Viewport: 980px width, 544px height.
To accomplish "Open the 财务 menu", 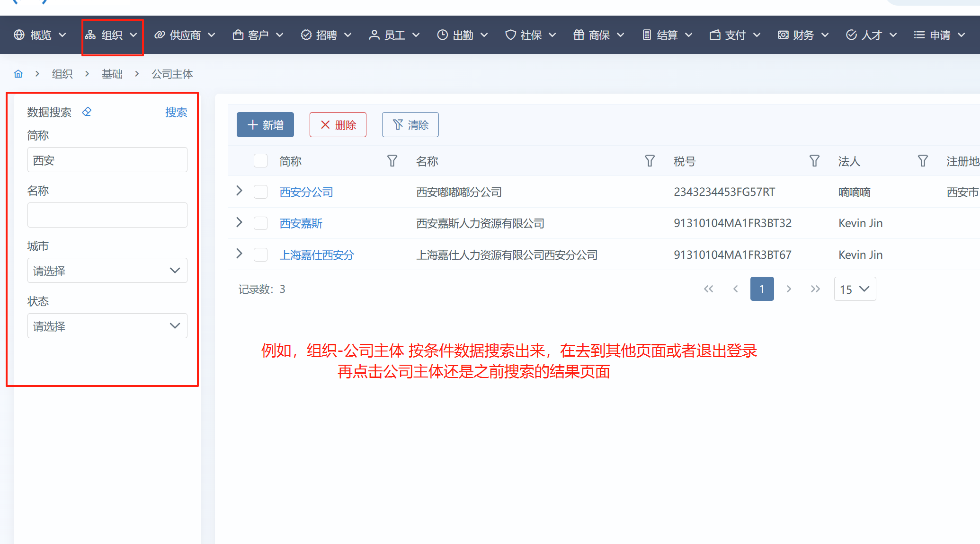I will click(x=803, y=35).
